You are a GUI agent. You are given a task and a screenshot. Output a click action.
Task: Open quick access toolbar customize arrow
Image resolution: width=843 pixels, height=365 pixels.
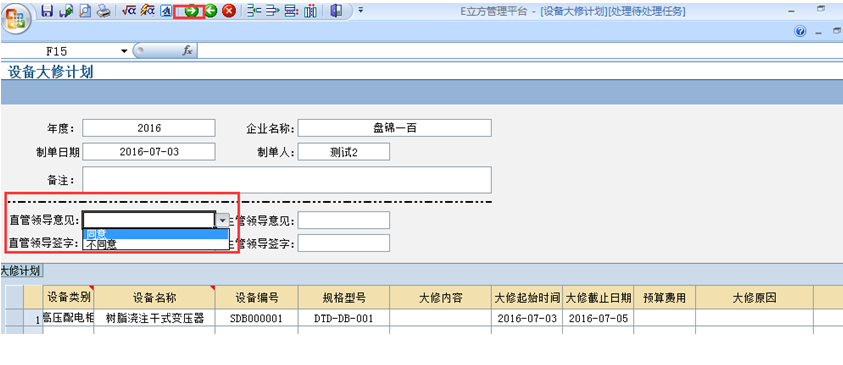[360, 10]
